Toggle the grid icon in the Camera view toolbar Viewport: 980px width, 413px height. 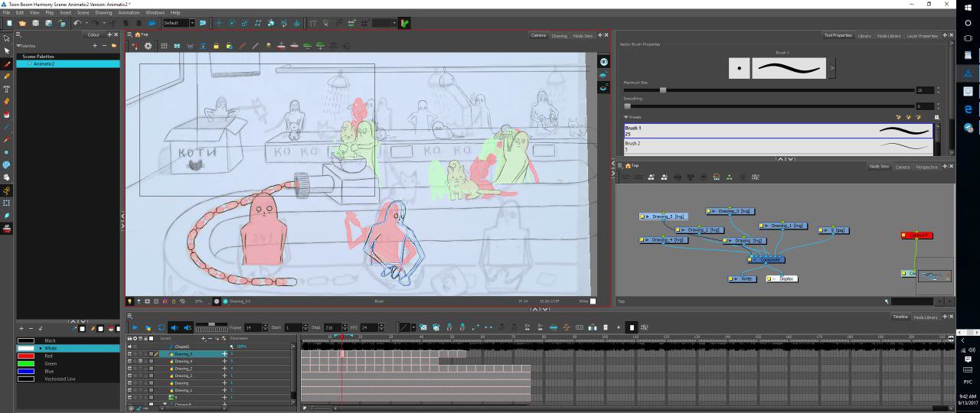coord(163,46)
